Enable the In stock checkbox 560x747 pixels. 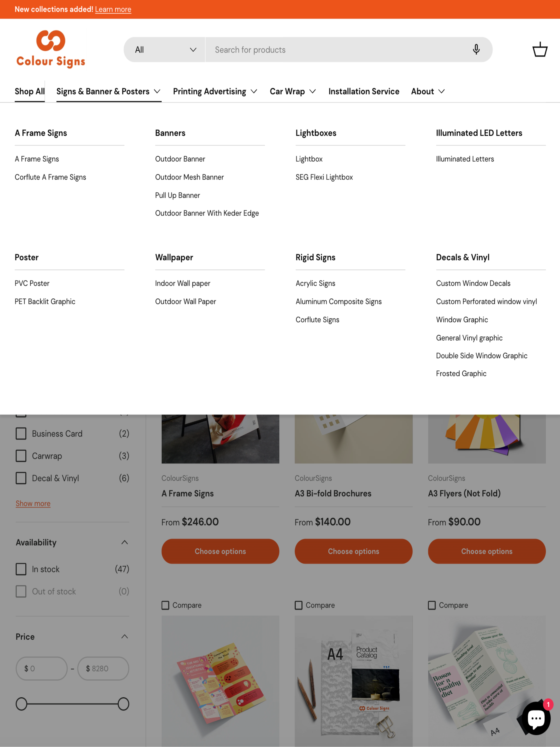click(21, 569)
